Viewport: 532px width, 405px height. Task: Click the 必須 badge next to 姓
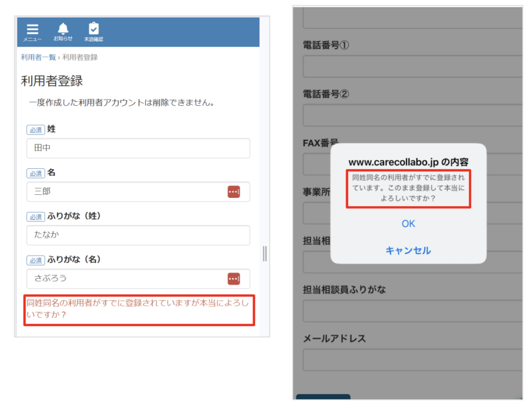coord(36,130)
